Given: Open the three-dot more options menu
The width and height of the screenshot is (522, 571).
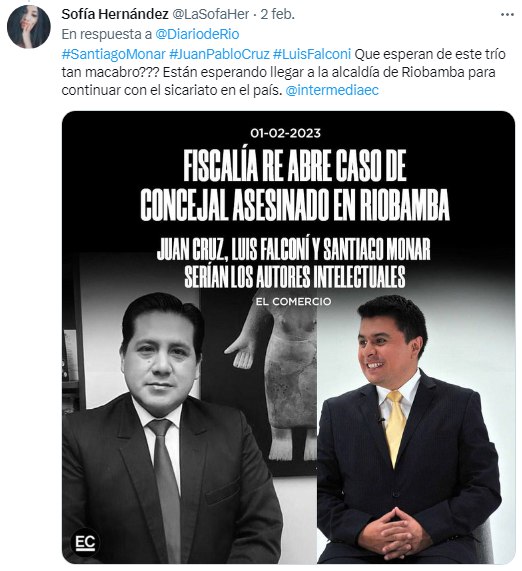Looking at the screenshot, I should point(507,15).
